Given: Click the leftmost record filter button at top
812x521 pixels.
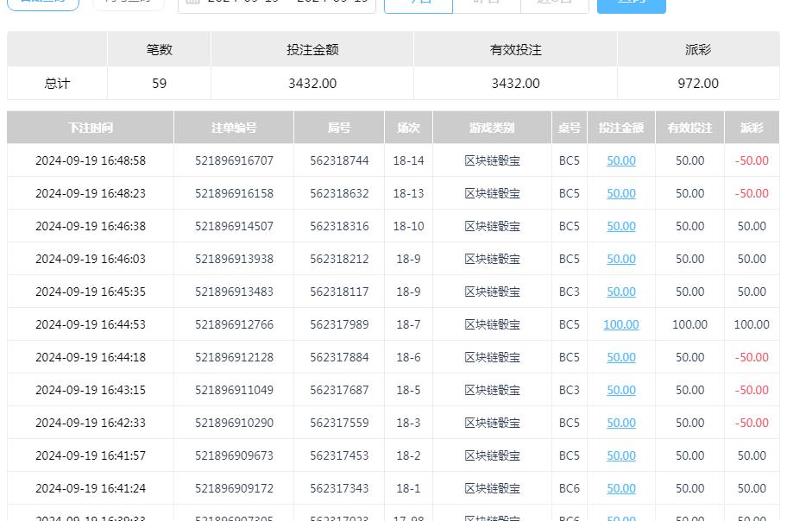Looking at the screenshot, I should point(40,4).
